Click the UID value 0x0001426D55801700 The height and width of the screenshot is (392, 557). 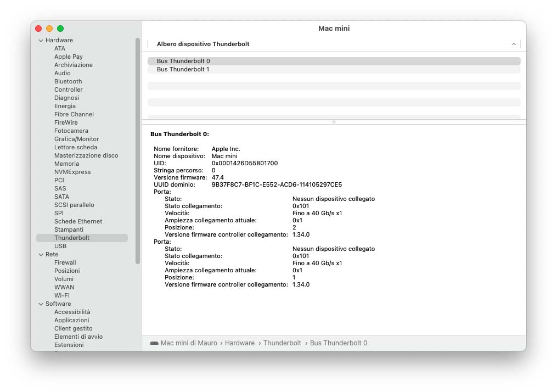pos(245,163)
